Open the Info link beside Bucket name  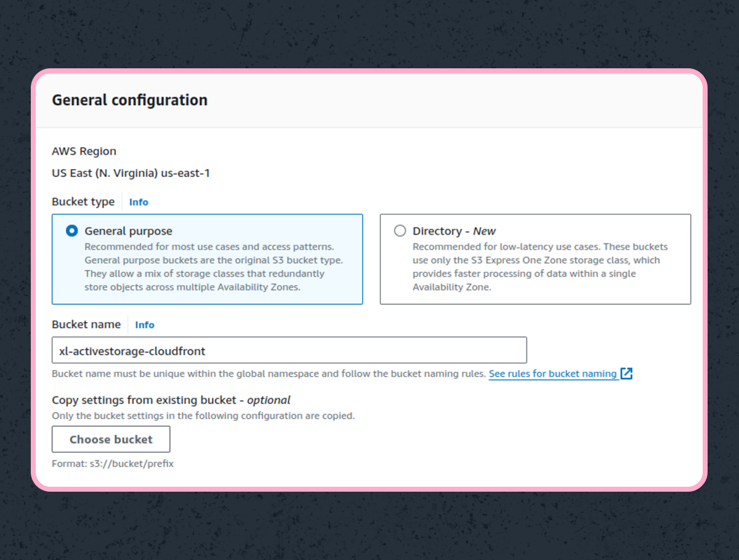click(x=145, y=325)
